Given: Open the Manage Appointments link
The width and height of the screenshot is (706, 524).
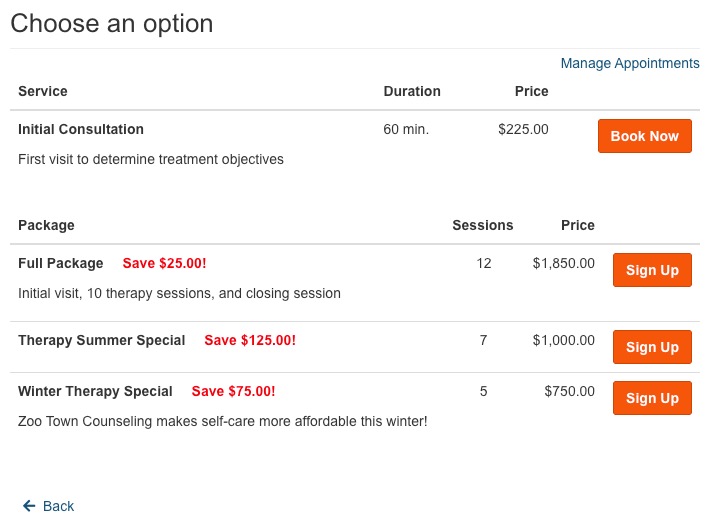Looking at the screenshot, I should (x=630, y=63).
